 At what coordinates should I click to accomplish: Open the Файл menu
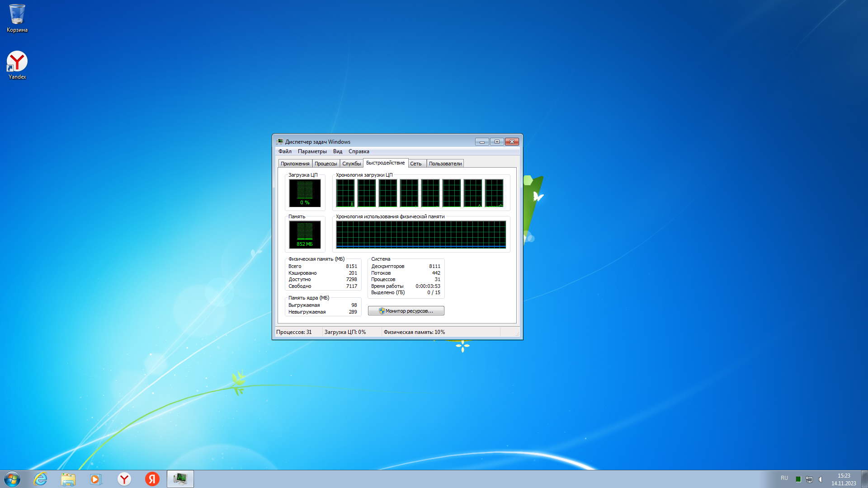285,151
